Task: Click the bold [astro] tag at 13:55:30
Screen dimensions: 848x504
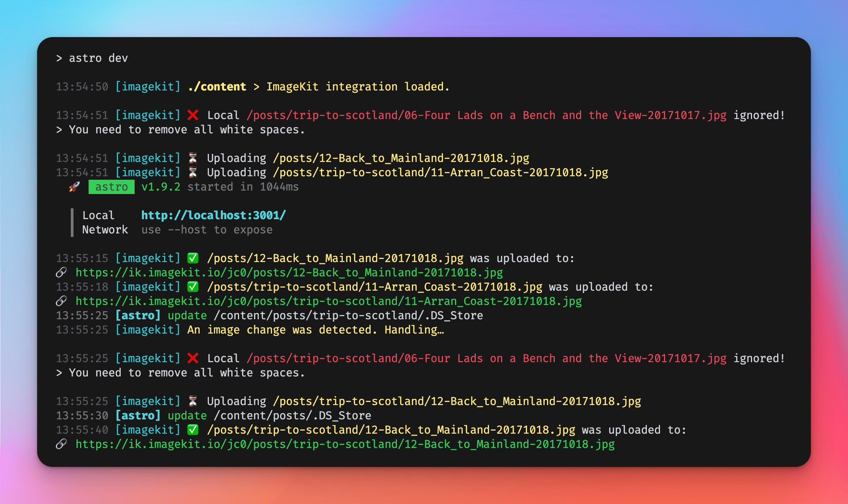Action: pyautogui.click(x=138, y=415)
